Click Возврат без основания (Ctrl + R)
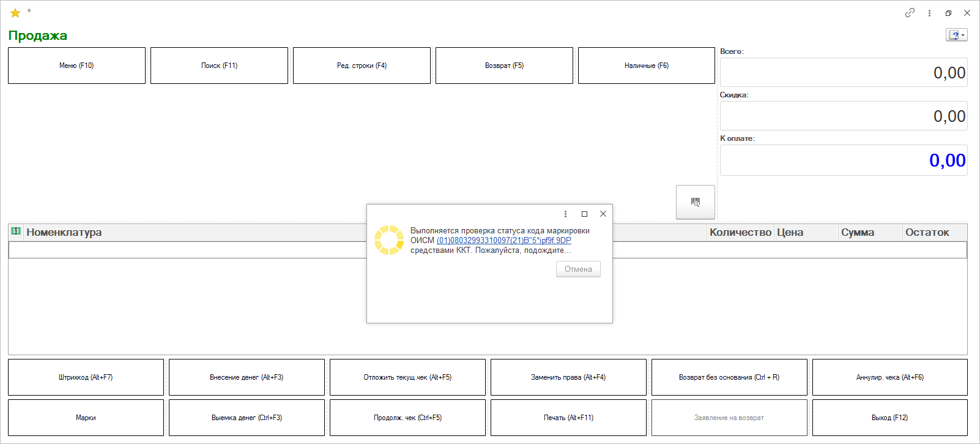Viewport: 980px width, 444px height. click(729, 377)
